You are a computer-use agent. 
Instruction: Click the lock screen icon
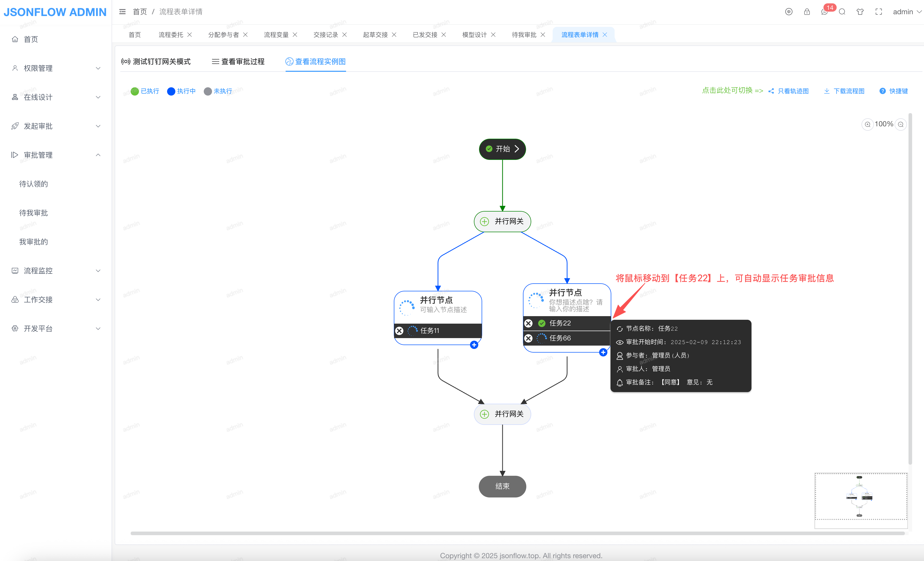[x=806, y=12]
